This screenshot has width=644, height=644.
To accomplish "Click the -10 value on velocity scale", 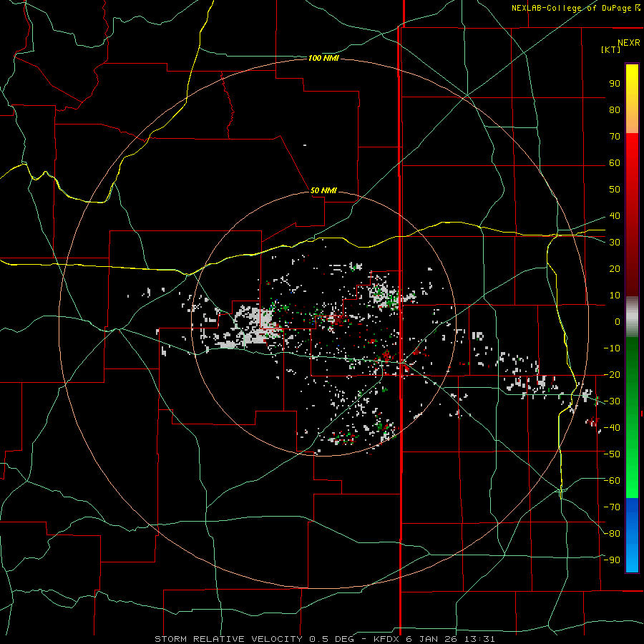I will [612, 348].
